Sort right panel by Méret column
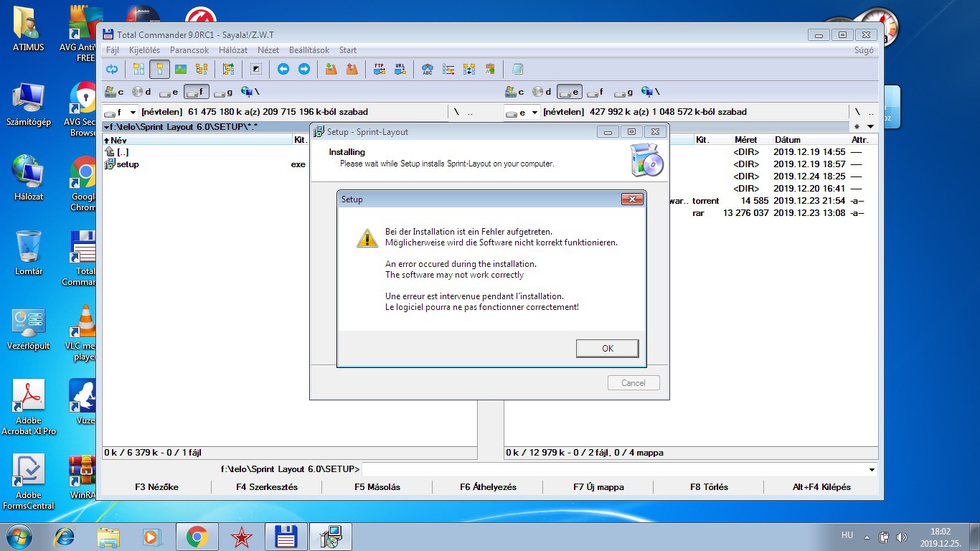Screen dimensions: 980x551 (x=752, y=140)
